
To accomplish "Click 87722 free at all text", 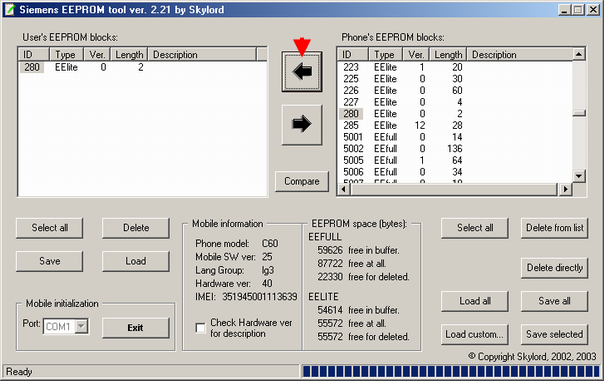I will 352,264.
